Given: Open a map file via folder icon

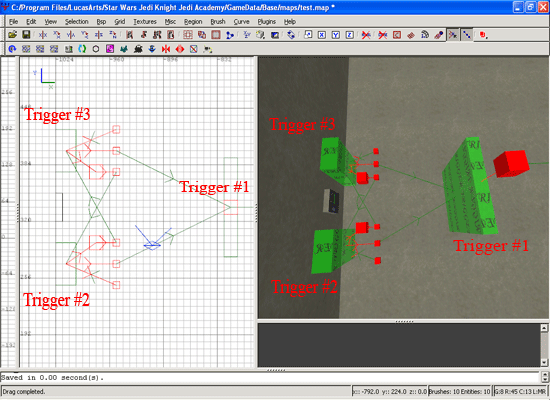Looking at the screenshot, I should coord(13,35).
